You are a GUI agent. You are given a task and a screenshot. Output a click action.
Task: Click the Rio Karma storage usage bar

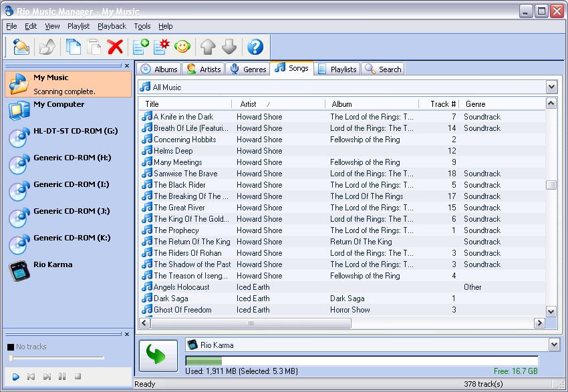coord(362,361)
